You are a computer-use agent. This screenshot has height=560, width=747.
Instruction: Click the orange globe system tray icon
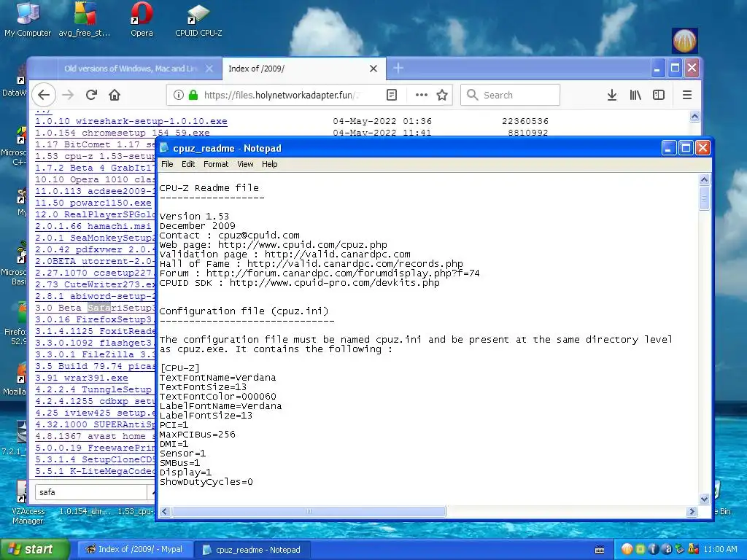[627, 549]
